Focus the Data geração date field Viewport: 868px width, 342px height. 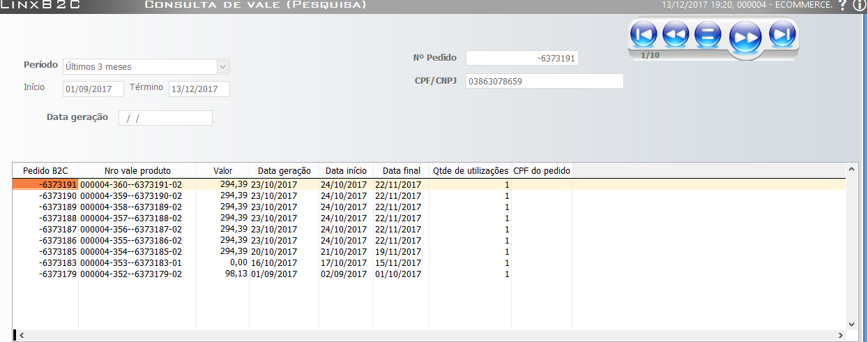[165, 118]
